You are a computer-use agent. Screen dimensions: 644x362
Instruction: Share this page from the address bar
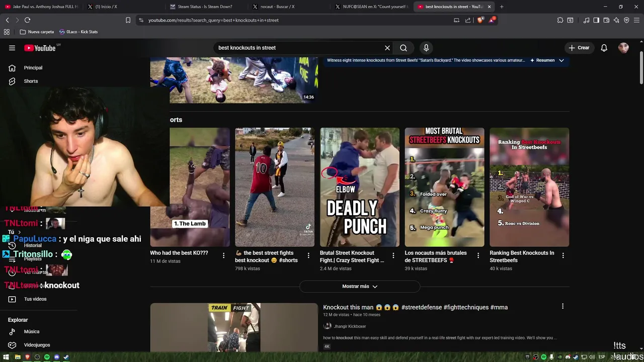[x=468, y=20]
